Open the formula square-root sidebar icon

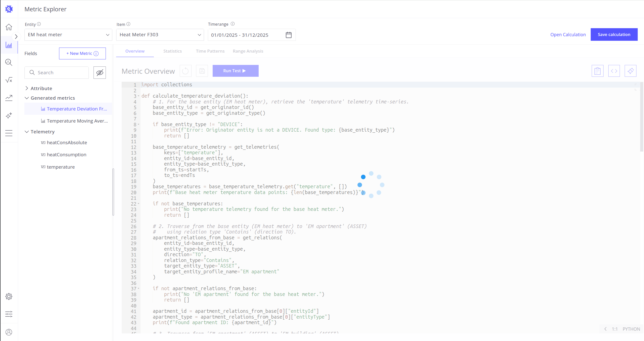9,80
